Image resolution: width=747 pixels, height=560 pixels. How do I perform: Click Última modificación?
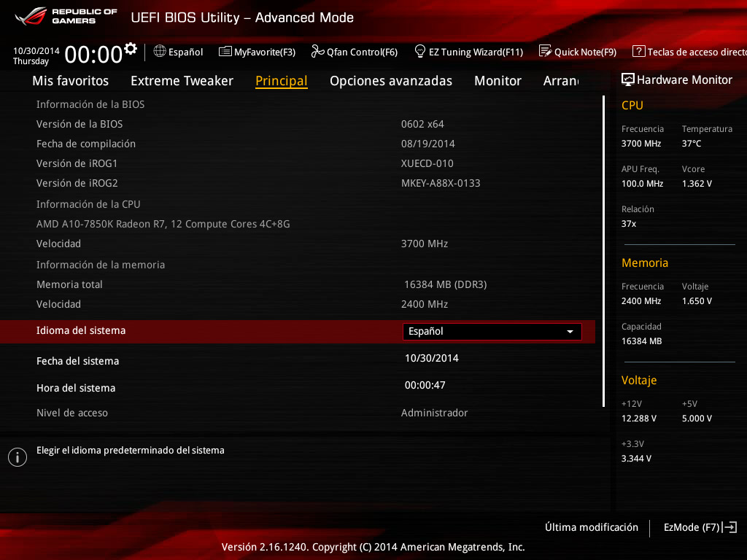pos(592,527)
